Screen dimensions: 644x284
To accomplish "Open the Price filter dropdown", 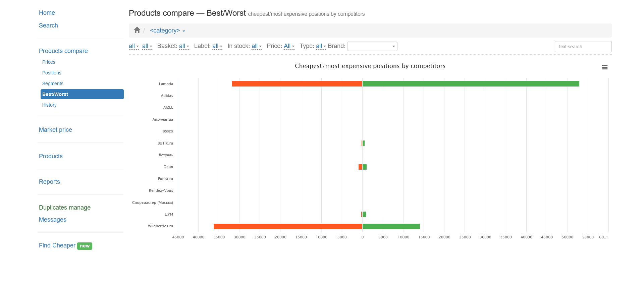I will click(289, 46).
